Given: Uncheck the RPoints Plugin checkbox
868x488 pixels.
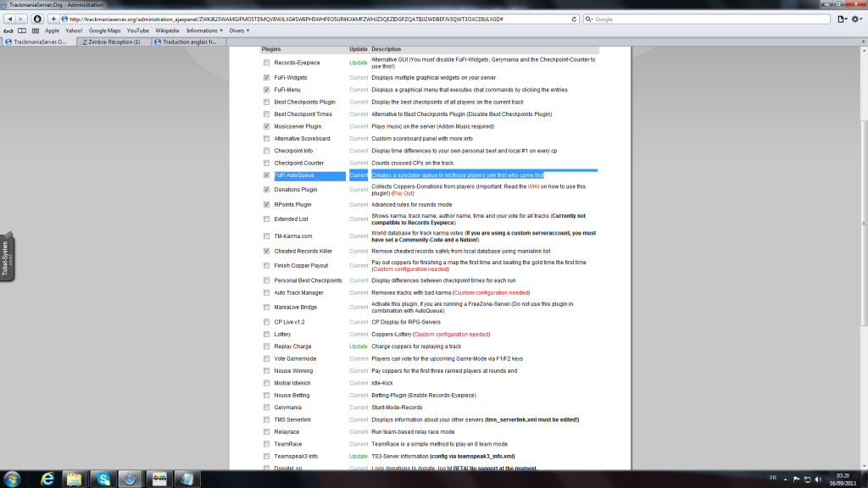Looking at the screenshot, I should (267, 204).
